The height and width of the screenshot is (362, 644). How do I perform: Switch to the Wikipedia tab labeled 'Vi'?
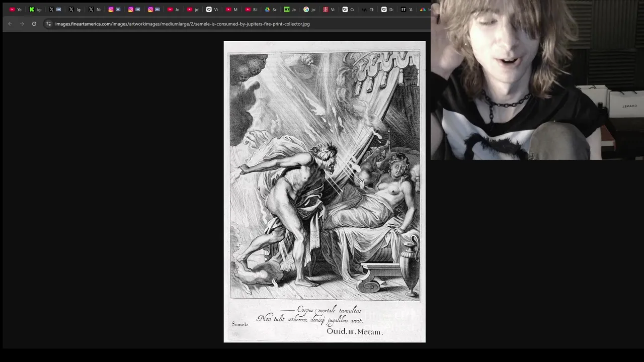click(212, 10)
